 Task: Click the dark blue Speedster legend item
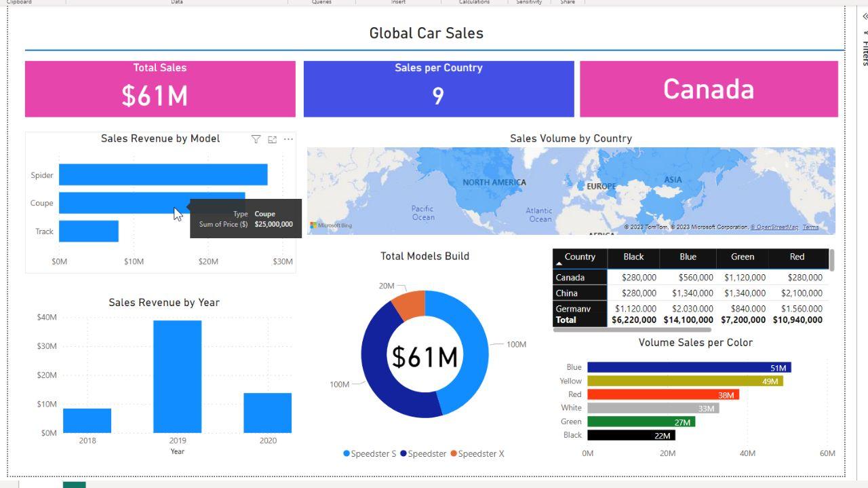click(423, 453)
